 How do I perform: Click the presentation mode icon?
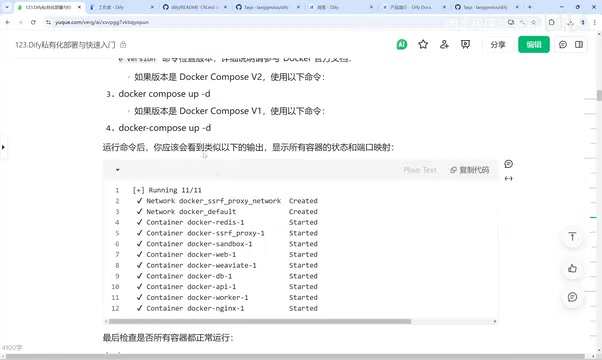[465, 45]
